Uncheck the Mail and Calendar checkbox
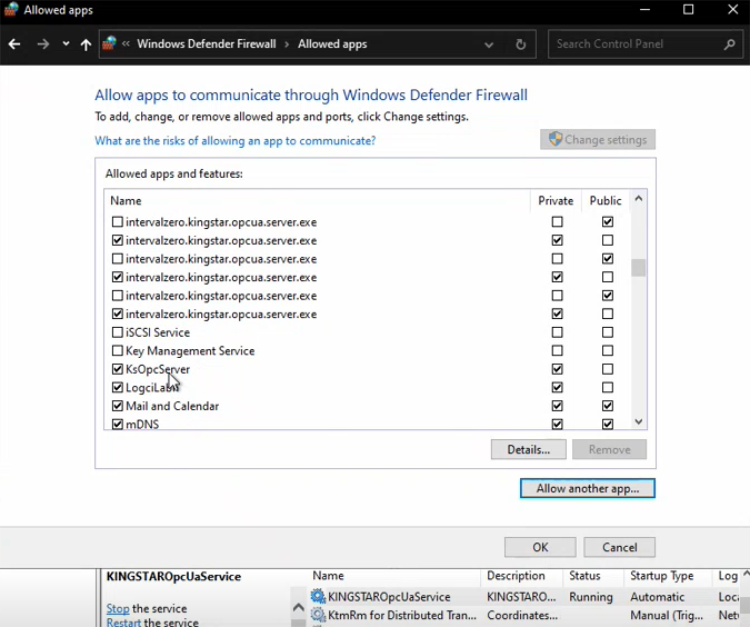Viewport: 750px width, 627px height. (x=117, y=406)
